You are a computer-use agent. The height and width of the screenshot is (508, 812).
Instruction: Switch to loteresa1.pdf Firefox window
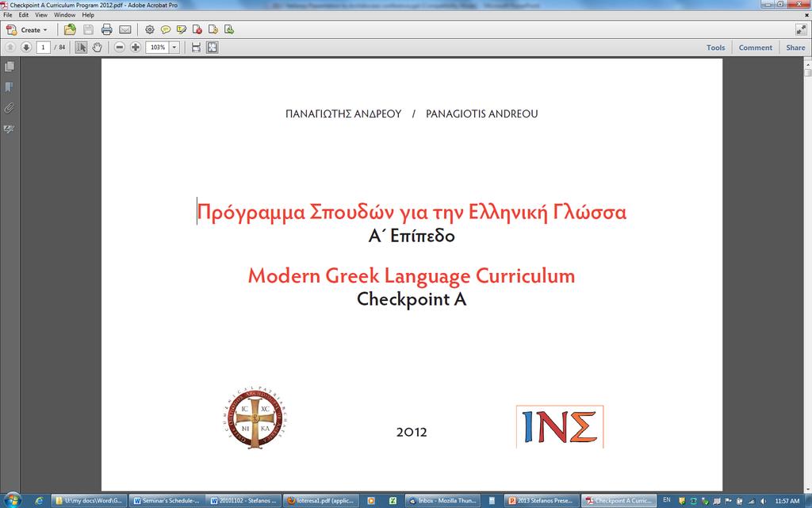321,501
